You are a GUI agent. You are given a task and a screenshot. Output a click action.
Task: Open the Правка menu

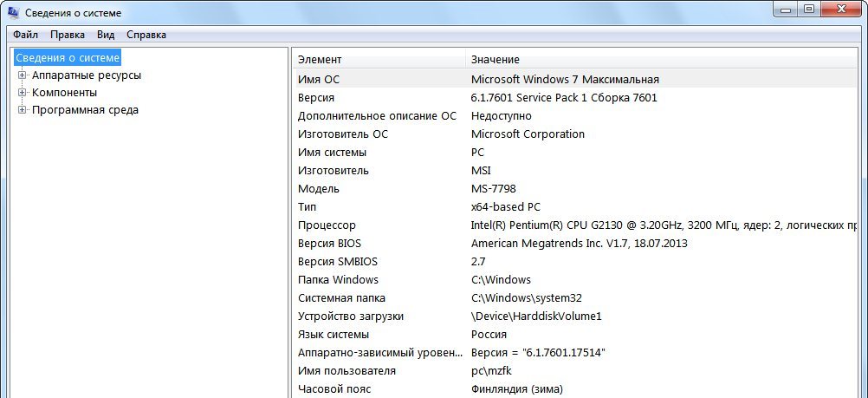67,35
